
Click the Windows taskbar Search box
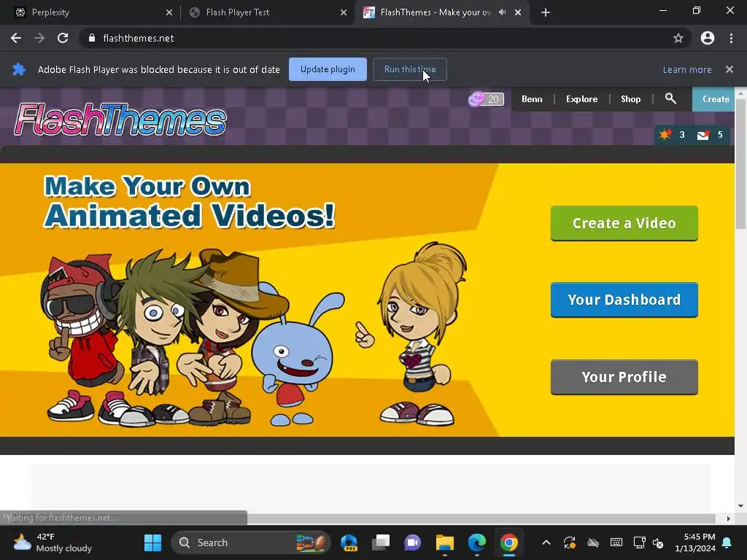251,542
